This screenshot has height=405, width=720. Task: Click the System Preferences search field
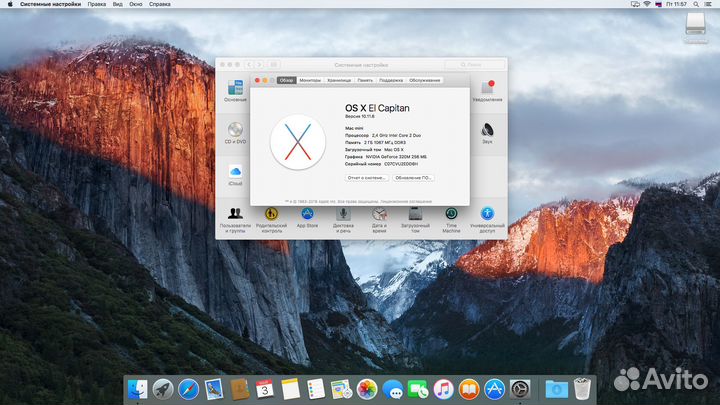pos(474,65)
